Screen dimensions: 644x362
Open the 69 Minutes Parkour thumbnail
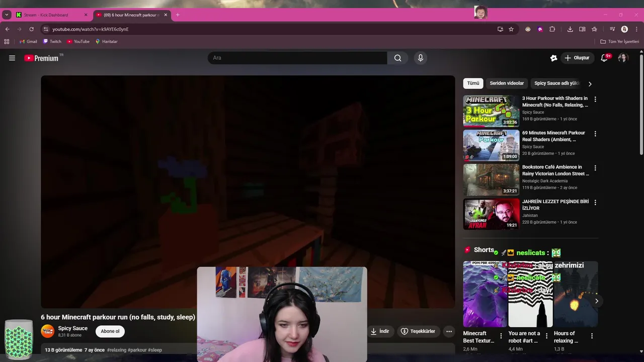pos(491,145)
